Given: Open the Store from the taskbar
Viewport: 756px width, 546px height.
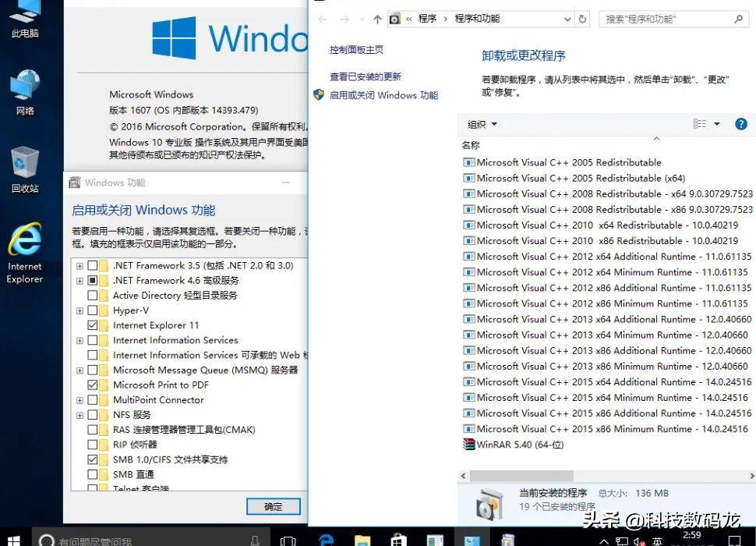Looking at the screenshot, I should pos(398,541).
